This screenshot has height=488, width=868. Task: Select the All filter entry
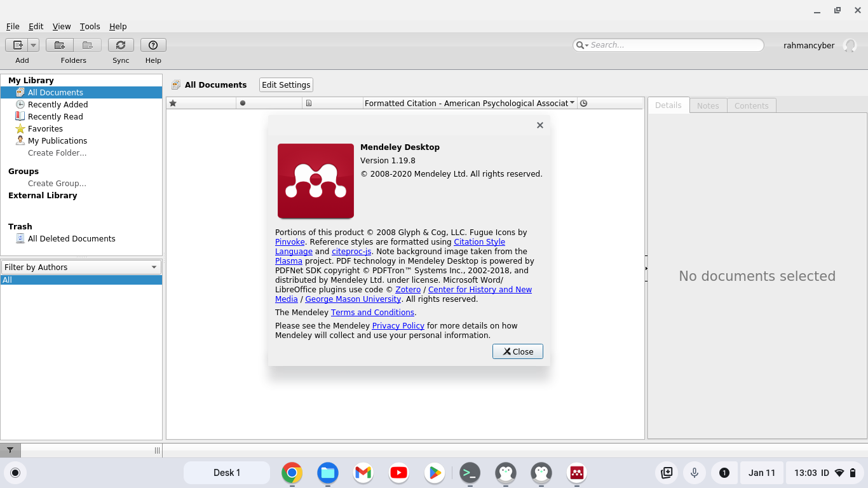tap(81, 280)
